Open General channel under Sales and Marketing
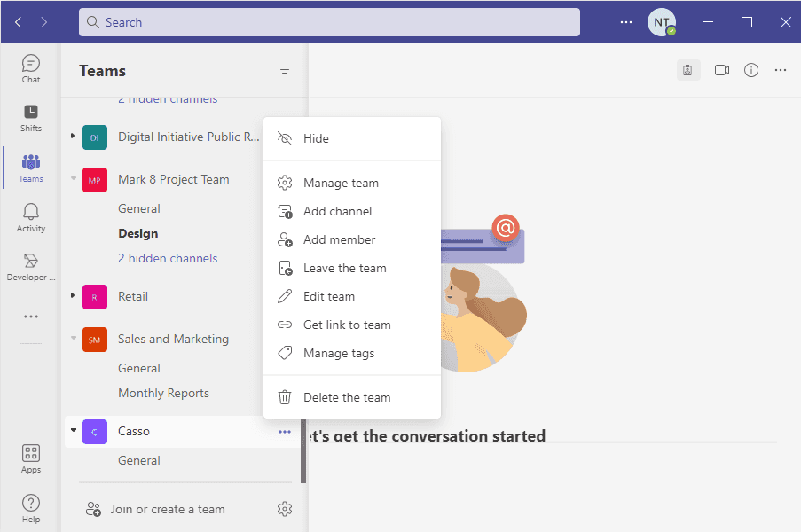The width and height of the screenshot is (801, 532). (x=139, y=368)
